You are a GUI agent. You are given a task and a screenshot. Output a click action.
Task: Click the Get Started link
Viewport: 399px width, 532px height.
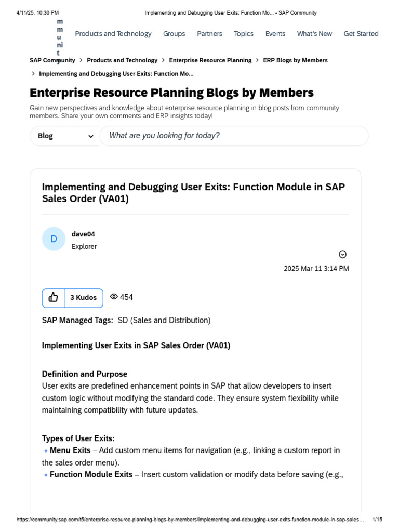point(361,34)
